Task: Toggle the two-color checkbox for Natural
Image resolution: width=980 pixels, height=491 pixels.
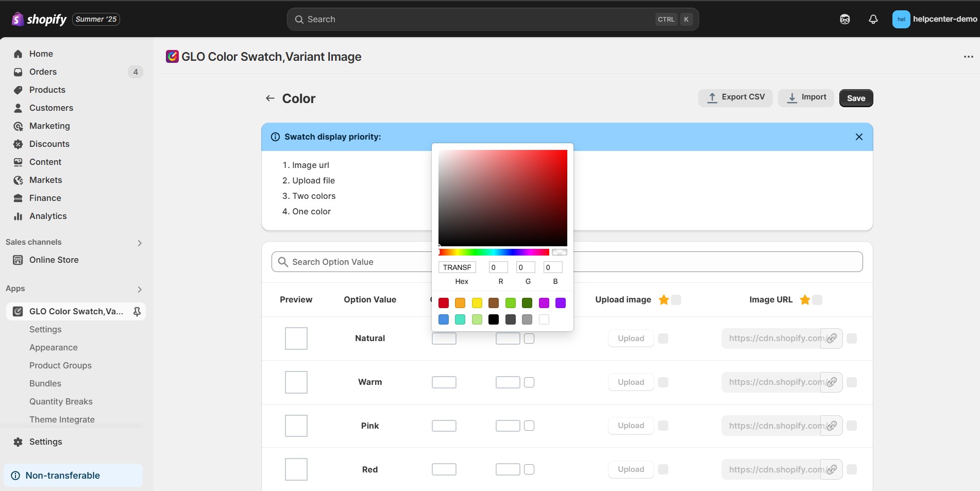Action: click(x=529, y=338)
